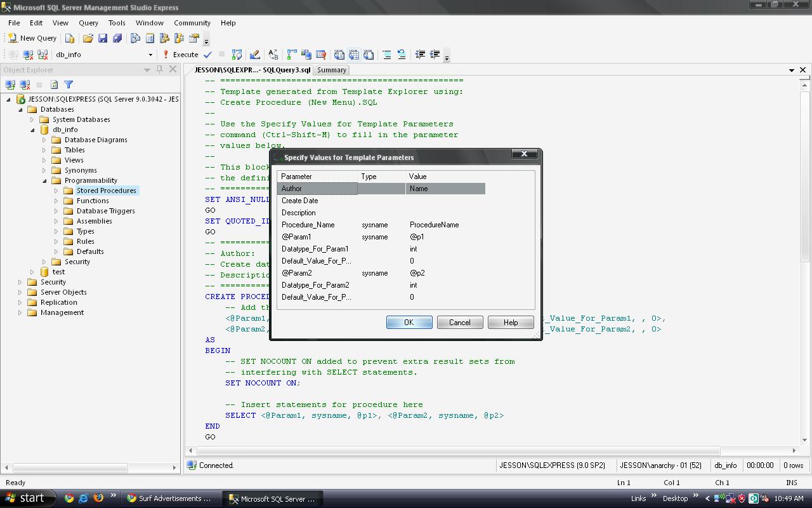The image size is (812, 508).
Task: Expand the Functions folder
Action: [x=56, y=201]
